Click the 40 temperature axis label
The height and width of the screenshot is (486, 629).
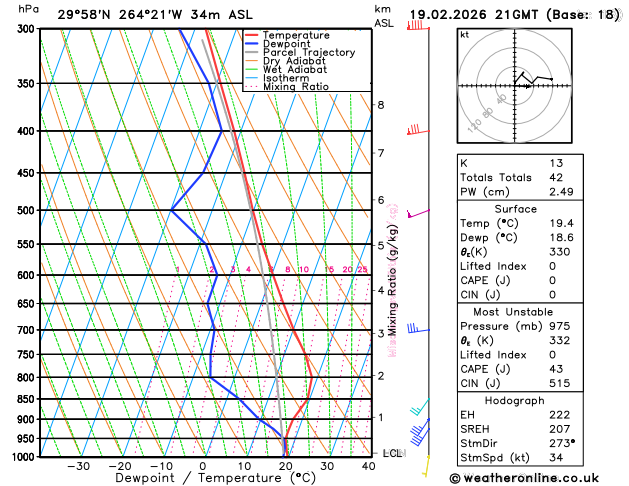(368, 466)
